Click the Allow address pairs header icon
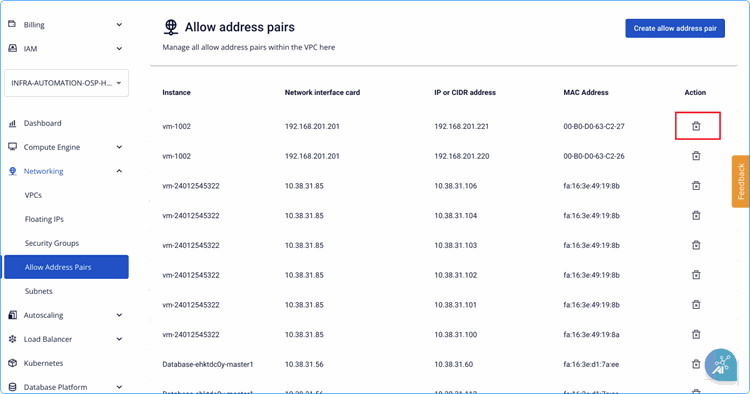This screenshot has width=750, height=394. coord(171,27)
